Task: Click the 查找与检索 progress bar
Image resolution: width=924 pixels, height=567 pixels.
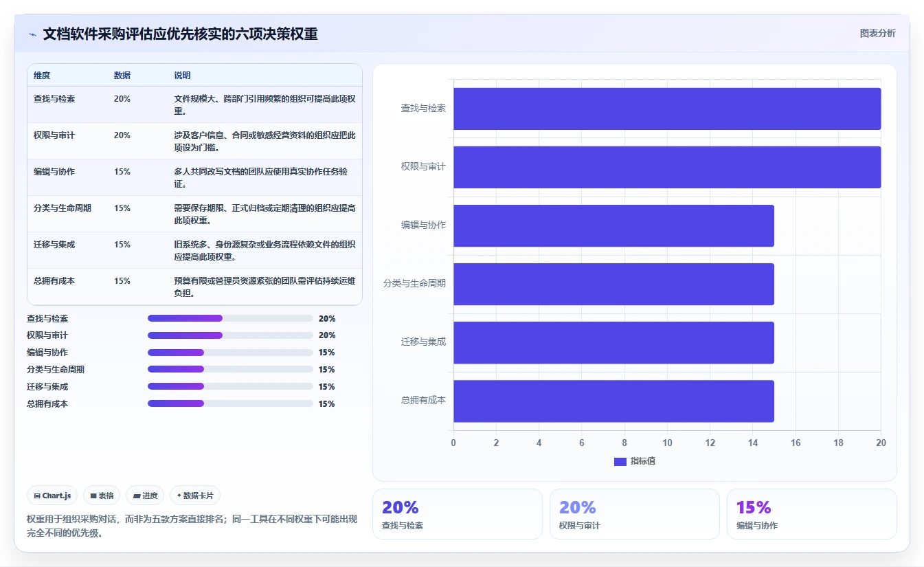Action: point(230,318)
